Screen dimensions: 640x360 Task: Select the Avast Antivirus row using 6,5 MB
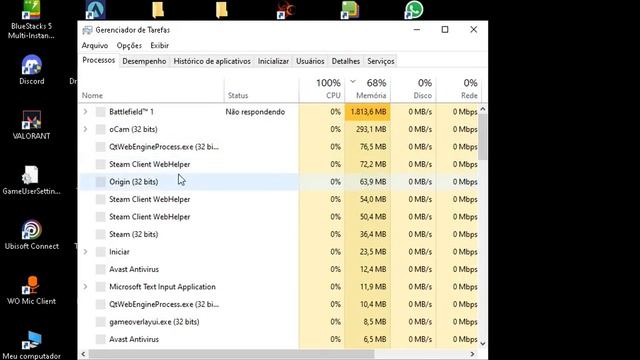[x=278, y=340]
